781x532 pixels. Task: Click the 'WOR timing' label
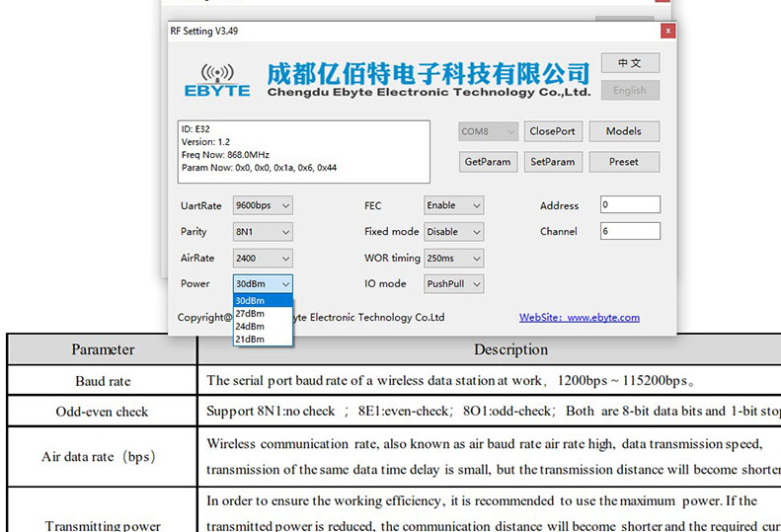(393, 258)
